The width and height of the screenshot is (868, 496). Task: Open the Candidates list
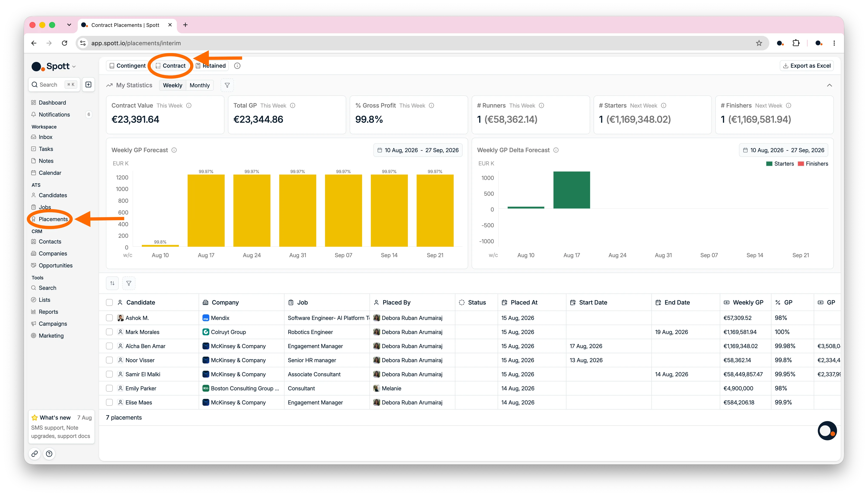(x=53, y=195)
